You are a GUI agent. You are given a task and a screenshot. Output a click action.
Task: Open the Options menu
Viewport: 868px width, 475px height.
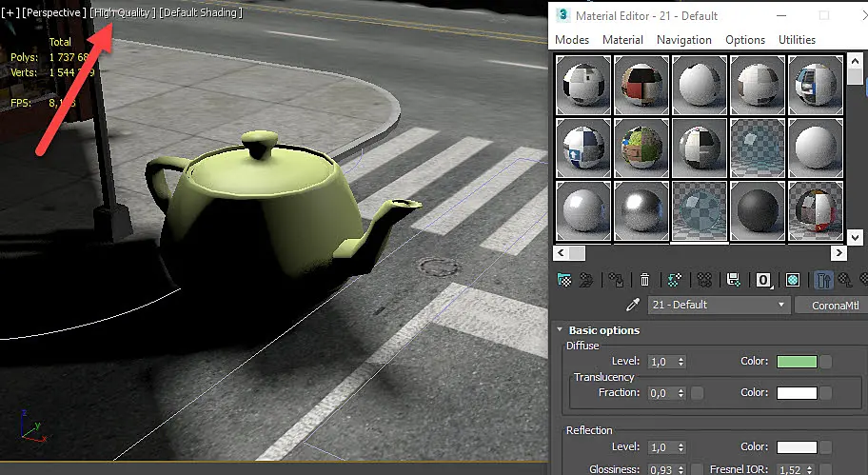click(x=745, y=40)
